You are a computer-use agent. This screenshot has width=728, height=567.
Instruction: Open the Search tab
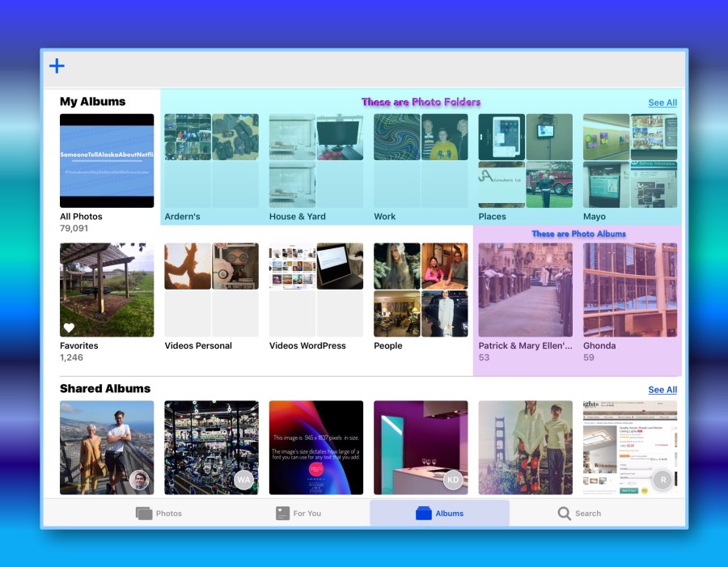pyautogui.click(x=579, y=513)
